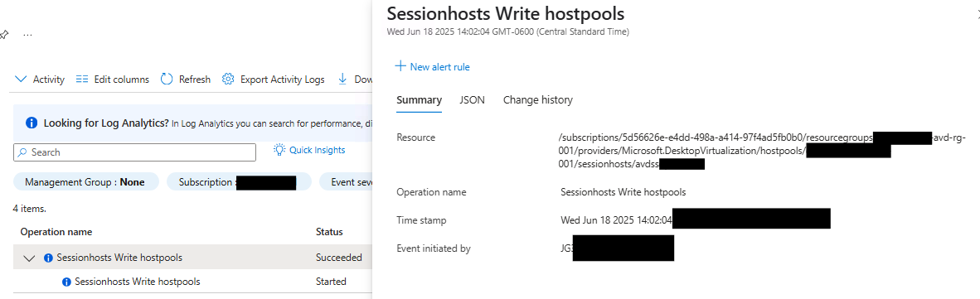Switch to the JSON tab

point(473,100)
